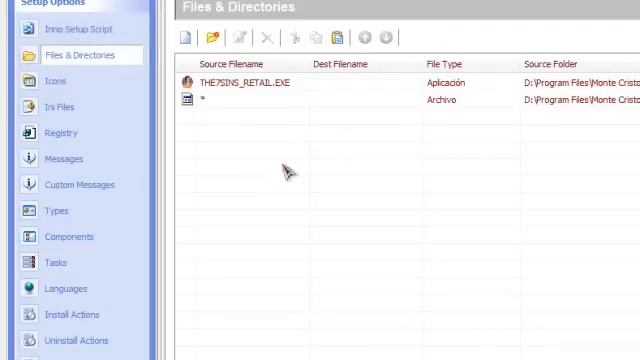The height and width of the screenshot is (360, 640).
Task: Open the Uninstall Actions label
Action: pyautogui.click(x=77, y=341)
